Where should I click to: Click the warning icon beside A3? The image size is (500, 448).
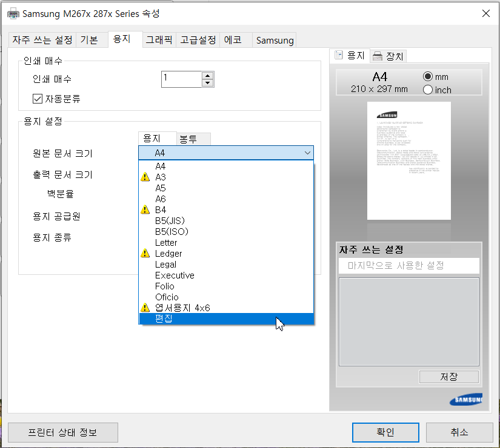[145, 177]
